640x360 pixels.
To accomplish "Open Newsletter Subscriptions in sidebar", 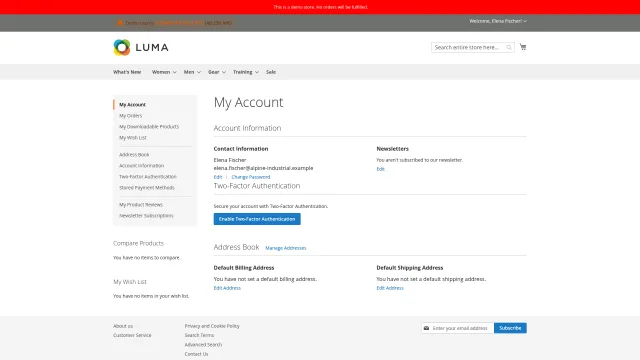I will (x=146, y=216).
